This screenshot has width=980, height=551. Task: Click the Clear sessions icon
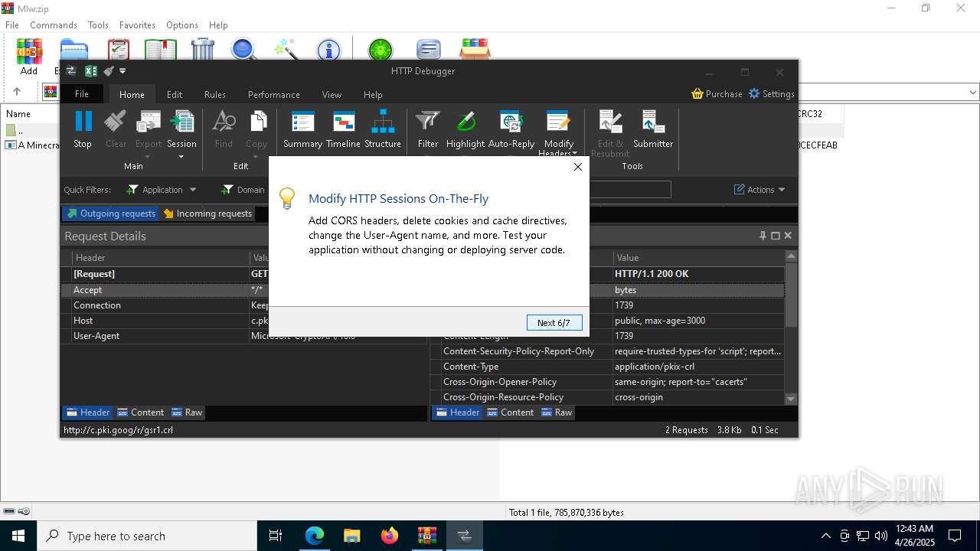(116, 122)
